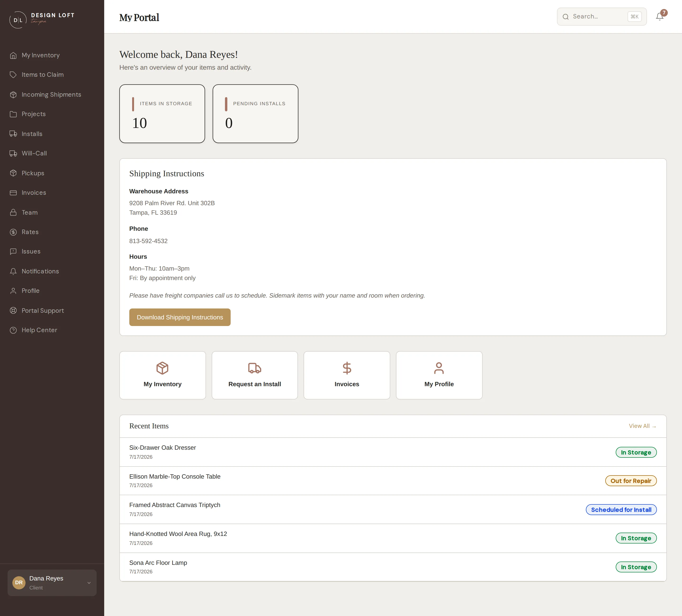The image size is (682, 616).
Task: Follow the View All recent items link
Action: coord(642,426)
